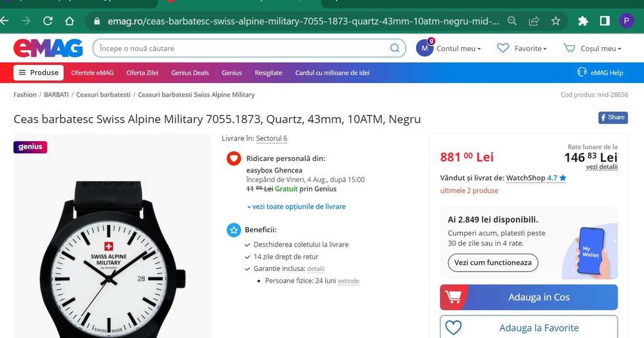Open the browser zoom magnifier icon
This screenshot has width=644, height=338.
coord(512,21)
